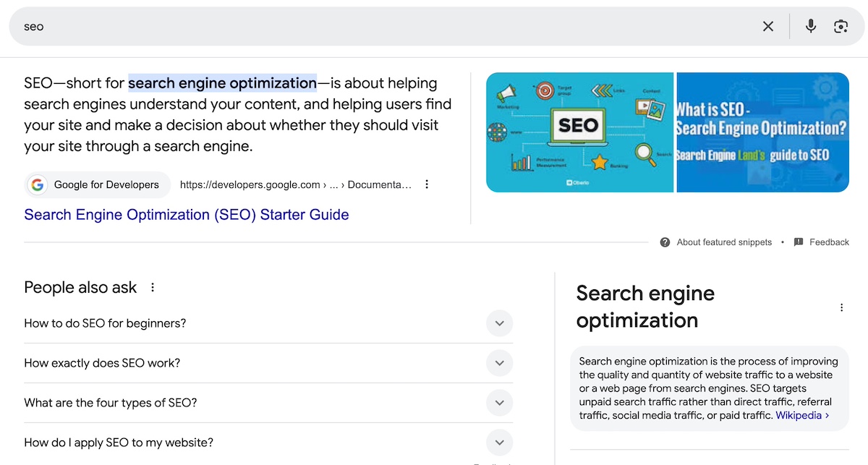Click the question mark icon before About featured snippets

665,242
